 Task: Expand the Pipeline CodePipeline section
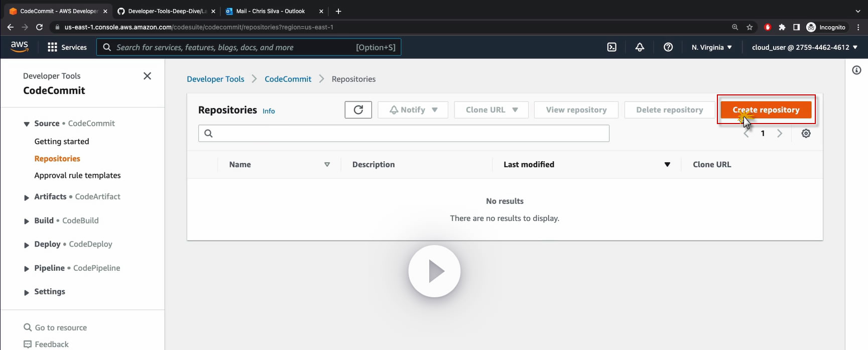[x=27, y=269]
